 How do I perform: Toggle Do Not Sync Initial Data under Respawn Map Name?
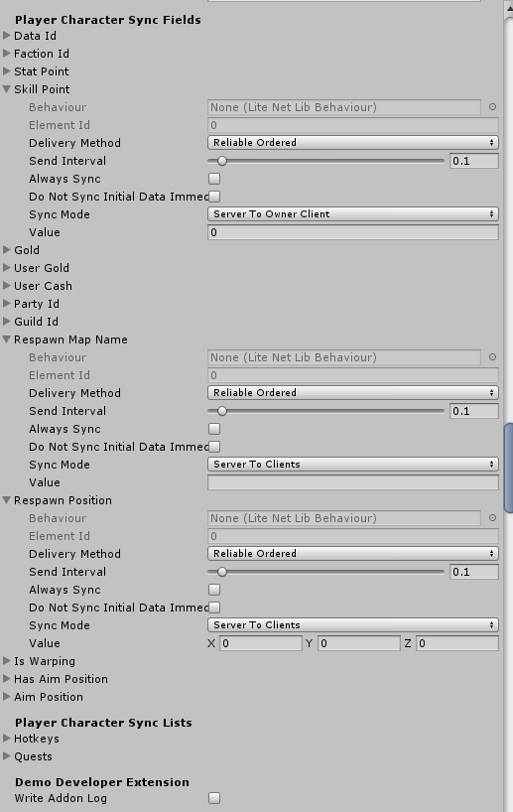pos(214,447)
